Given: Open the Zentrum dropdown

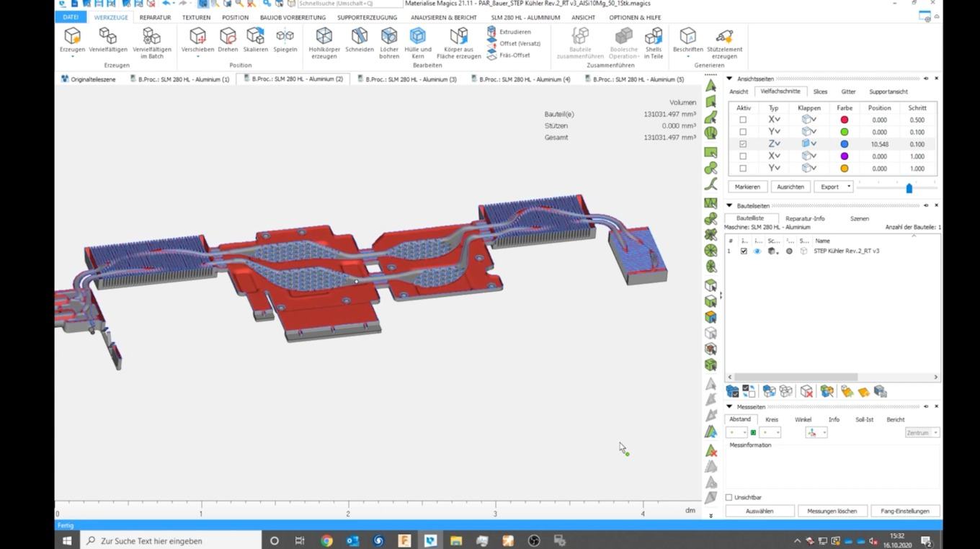Looking at the screenshot, I should point(922,432).
